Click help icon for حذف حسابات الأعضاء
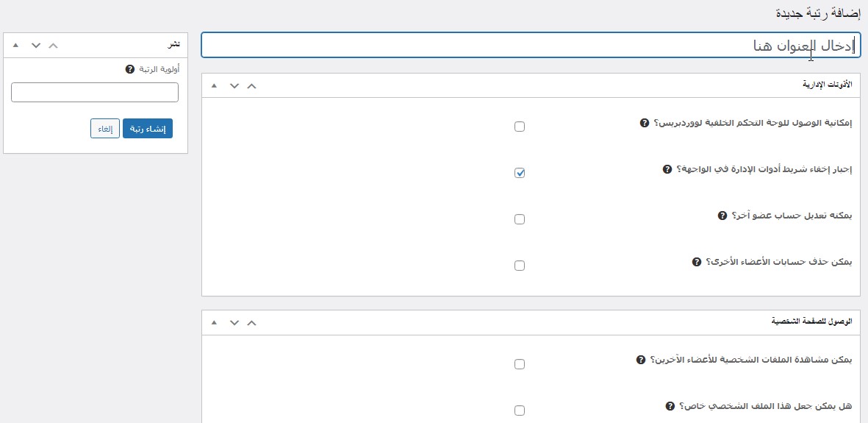868x423 pixels. (x=697, y=262)
